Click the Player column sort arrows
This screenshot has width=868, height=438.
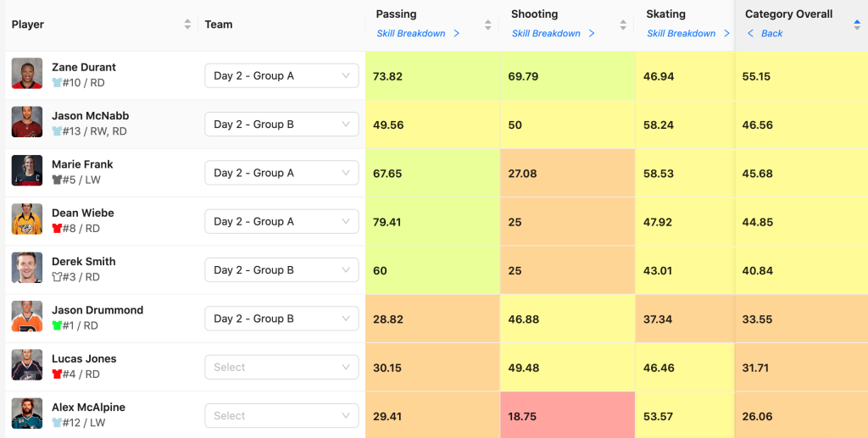(187, 25)
